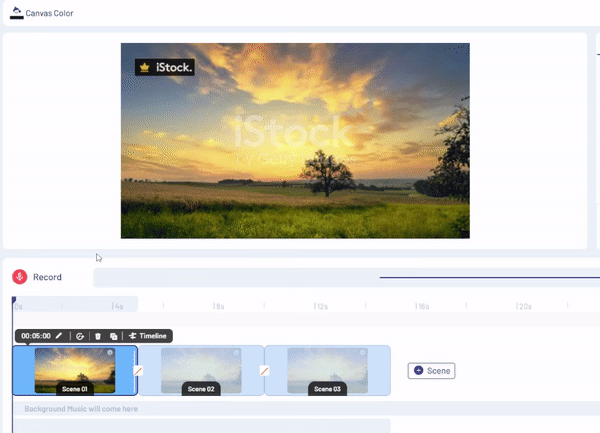Click transition icon between Scene 02 and 03
Image resolution: width=600 pixels, height=433 pixels.
coord(264,371)
